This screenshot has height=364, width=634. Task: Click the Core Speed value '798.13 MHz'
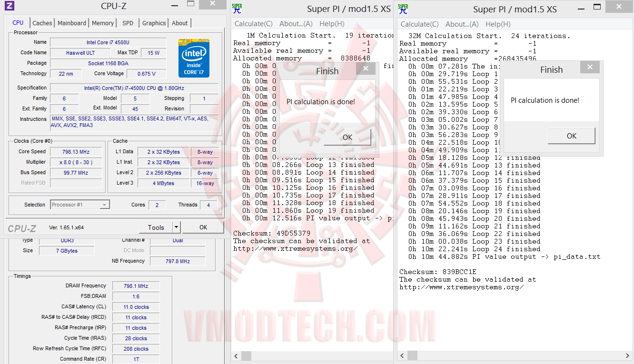pyautogui.click(x=76, y=152)
